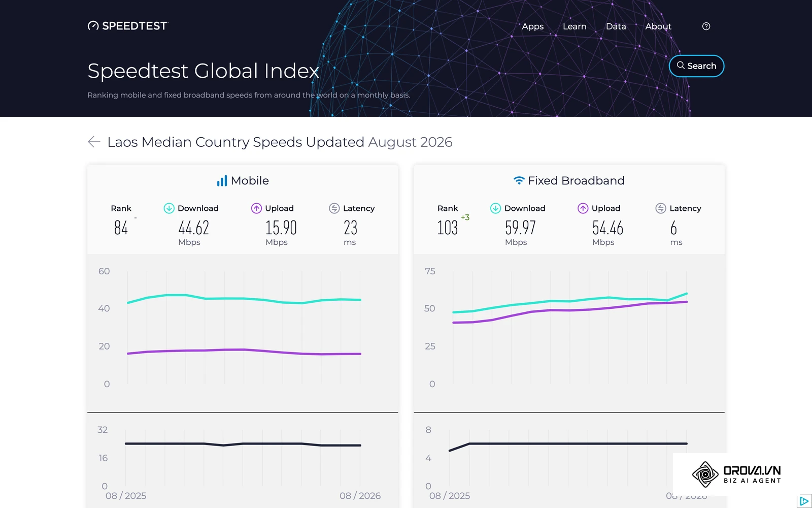Click the Mobile Latency icon
The width and height of the screenshot is (812, 508).
tap(334, 208)
